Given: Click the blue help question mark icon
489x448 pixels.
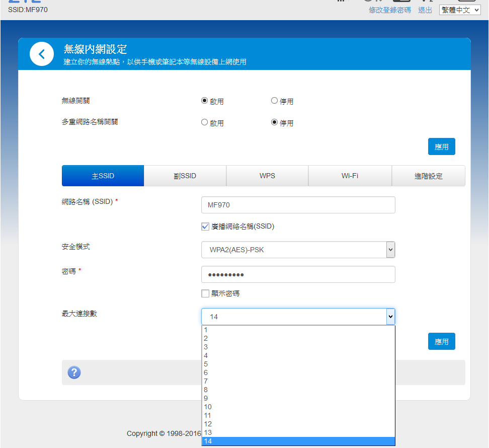Looking at the screenshot, I should click(x=74, y=372).
